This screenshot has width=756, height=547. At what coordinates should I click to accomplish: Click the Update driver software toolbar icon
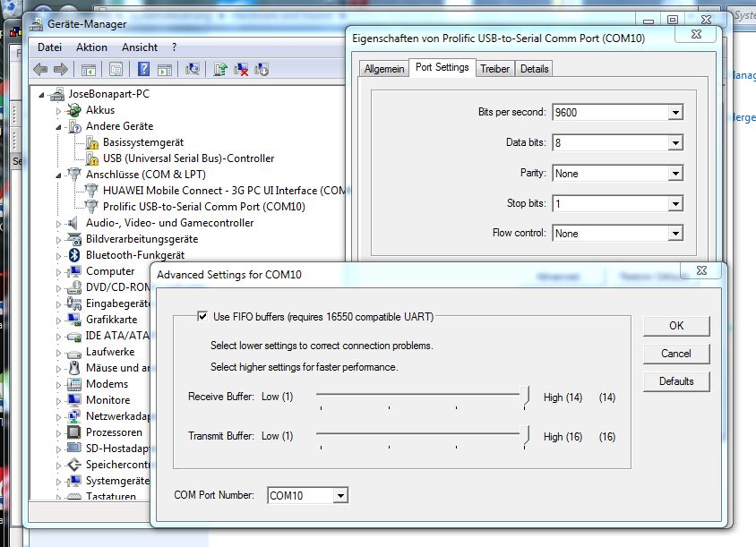pyautogui.click(x=220, y=69)
